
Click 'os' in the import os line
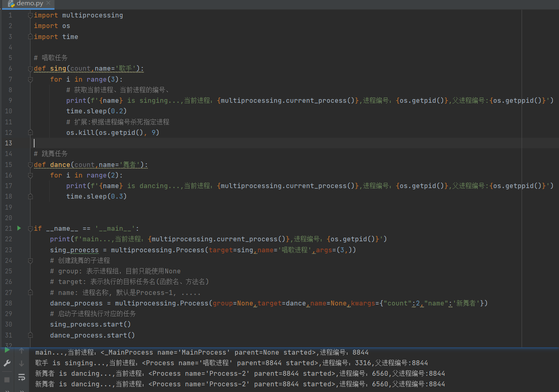click(x=66, y=26)
